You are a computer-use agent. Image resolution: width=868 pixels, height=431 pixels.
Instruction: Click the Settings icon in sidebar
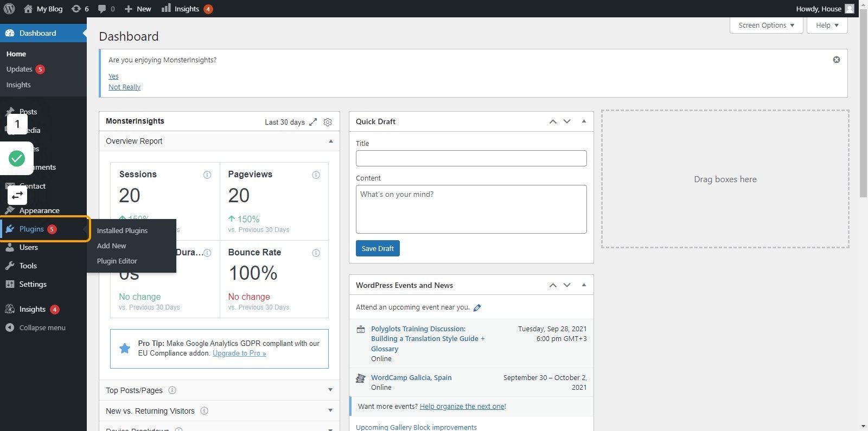tap(10, 285)
